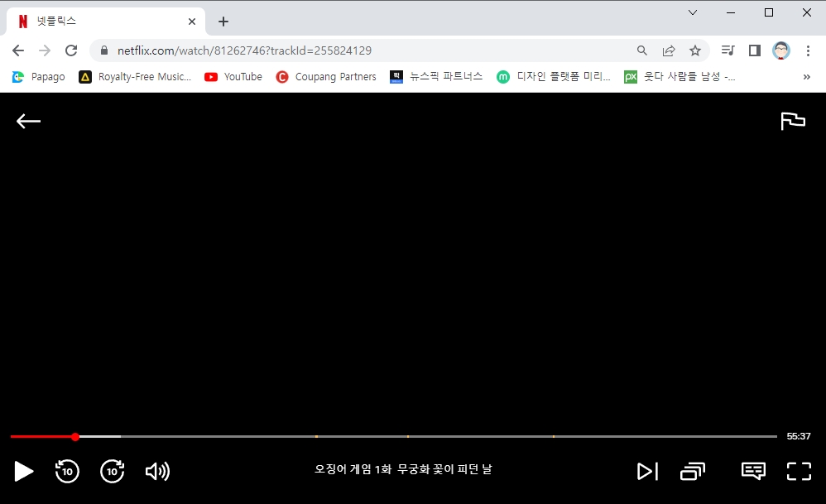Reload the Netflix page
826x504 pixels.
click(x=71, y=50)
